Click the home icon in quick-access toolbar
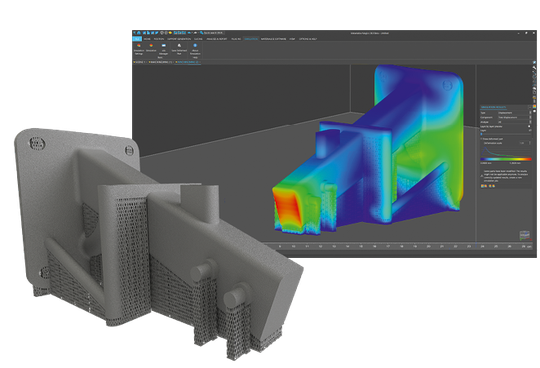The width and height of the screenshot is (540, 368). tap(138, 33)
